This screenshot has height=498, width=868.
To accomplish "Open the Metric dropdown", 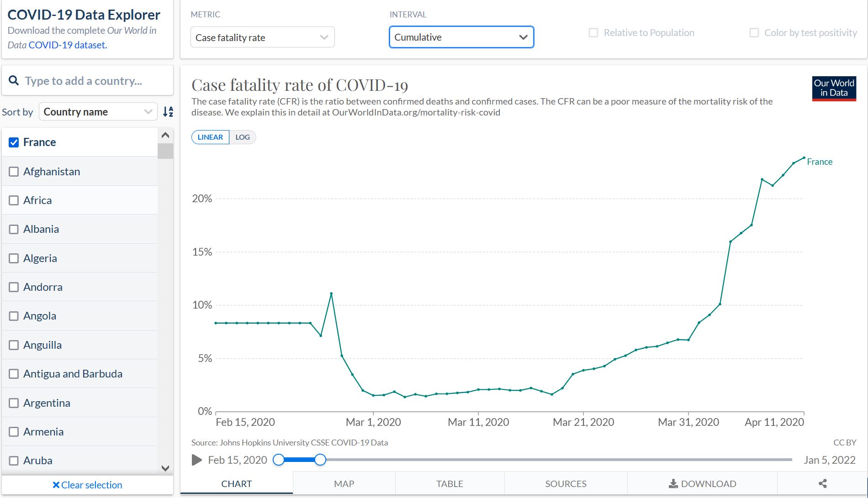I will pos(263,37).
